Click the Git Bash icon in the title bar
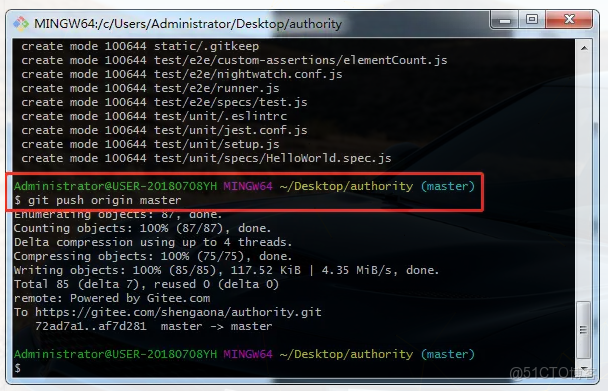 click(x=21, y=24)
